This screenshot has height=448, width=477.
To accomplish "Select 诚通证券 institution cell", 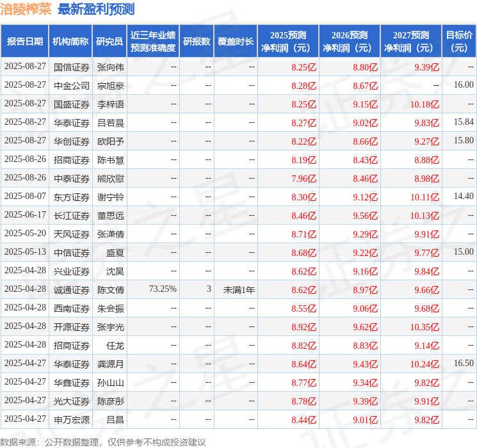I will (x=72, y=290).
